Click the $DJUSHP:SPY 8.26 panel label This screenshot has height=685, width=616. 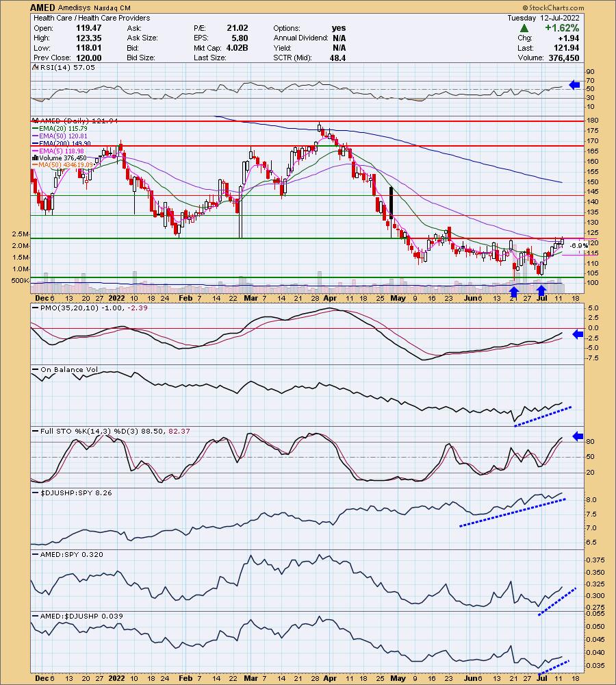click(73, 493)
